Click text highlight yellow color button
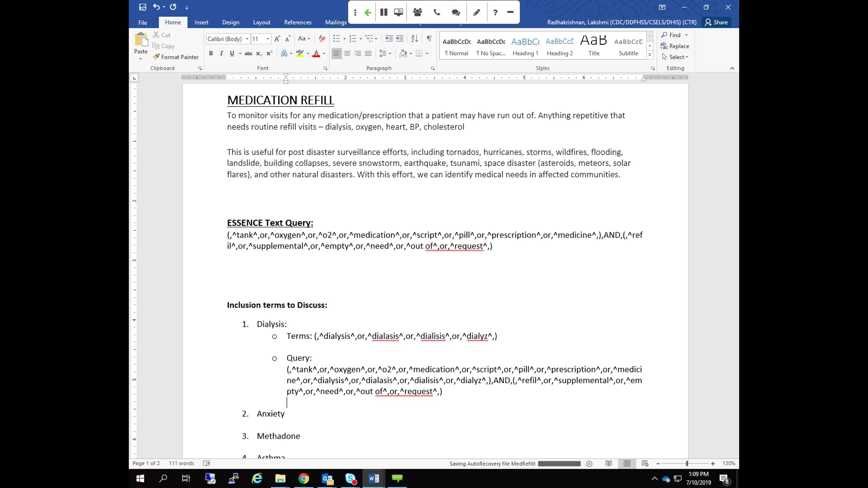Screen dimensions: 868x488 300,53
